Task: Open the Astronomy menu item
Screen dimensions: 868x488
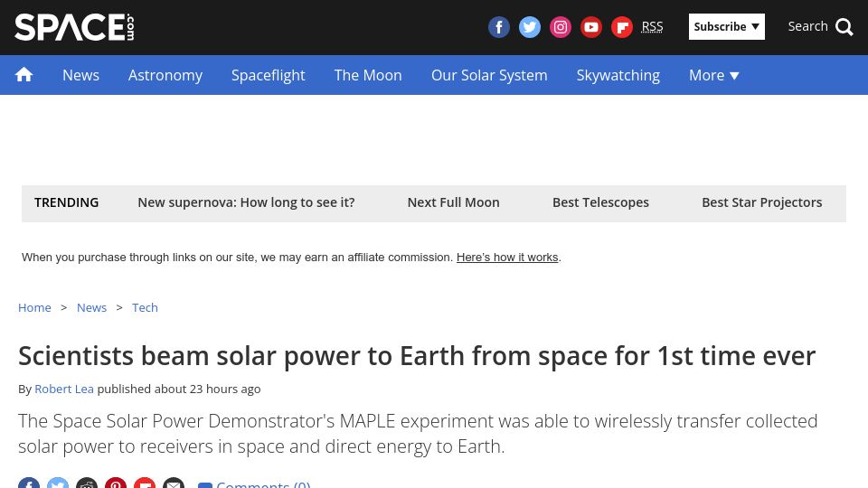Action: [165, 75]
